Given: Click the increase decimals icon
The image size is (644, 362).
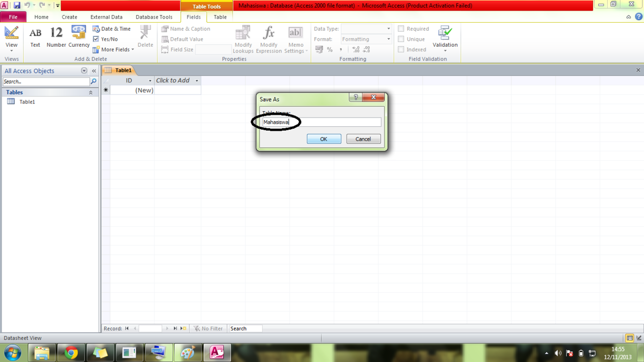Looking at the screenshot, I should pyautogui.click(x=356, y=50).
